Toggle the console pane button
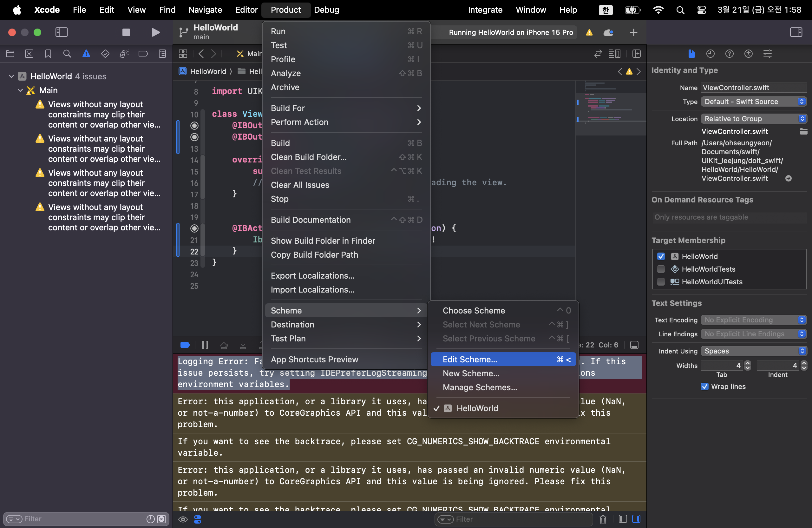Viewport: 812px width, 528px height. tap(636, 519)
